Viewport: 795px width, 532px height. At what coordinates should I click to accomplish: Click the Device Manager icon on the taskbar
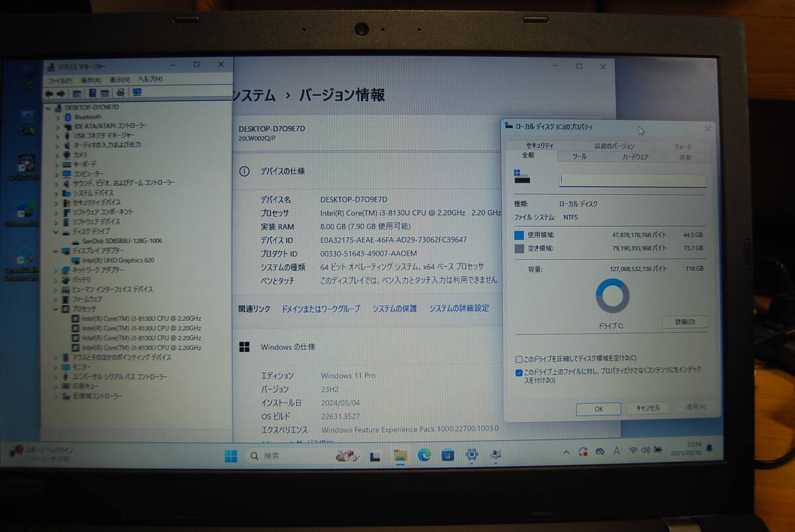click(x=496, y=454)
